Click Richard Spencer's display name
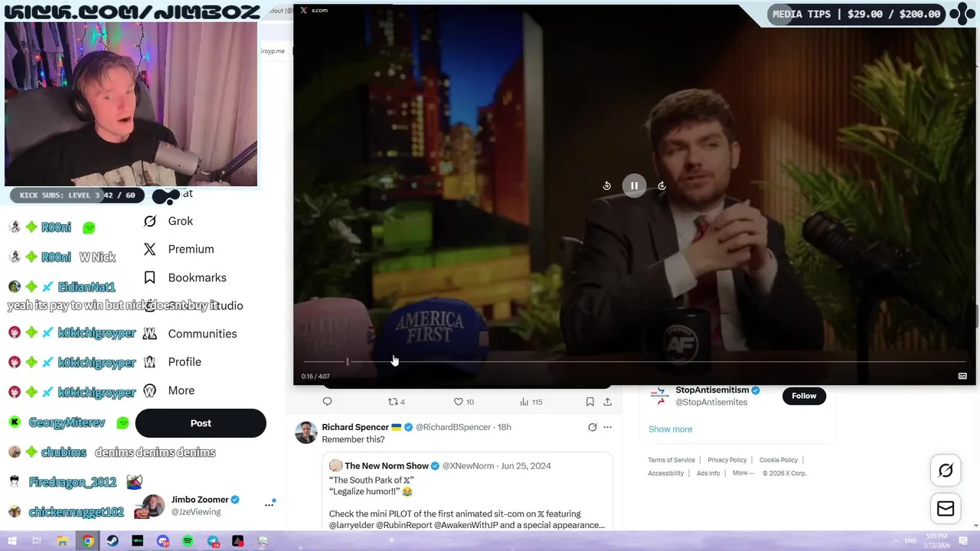This screenshot has height=551, width=980. coord(355,427)
